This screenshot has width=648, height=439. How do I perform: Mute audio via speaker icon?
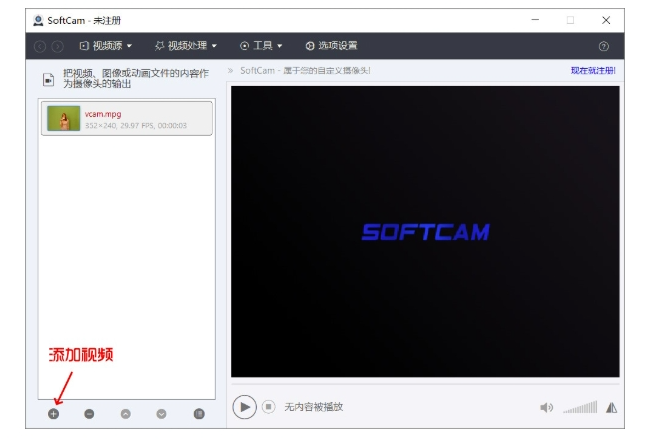coord(546,408)
